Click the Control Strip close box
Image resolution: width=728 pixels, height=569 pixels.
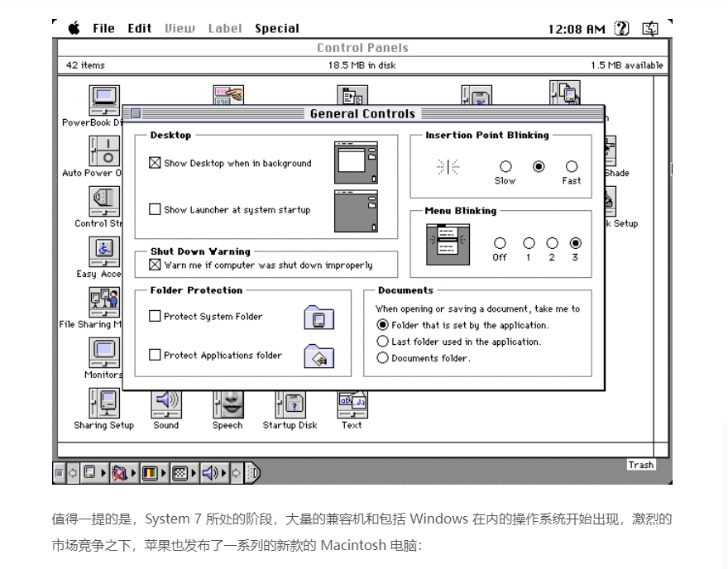pos(59,473)
